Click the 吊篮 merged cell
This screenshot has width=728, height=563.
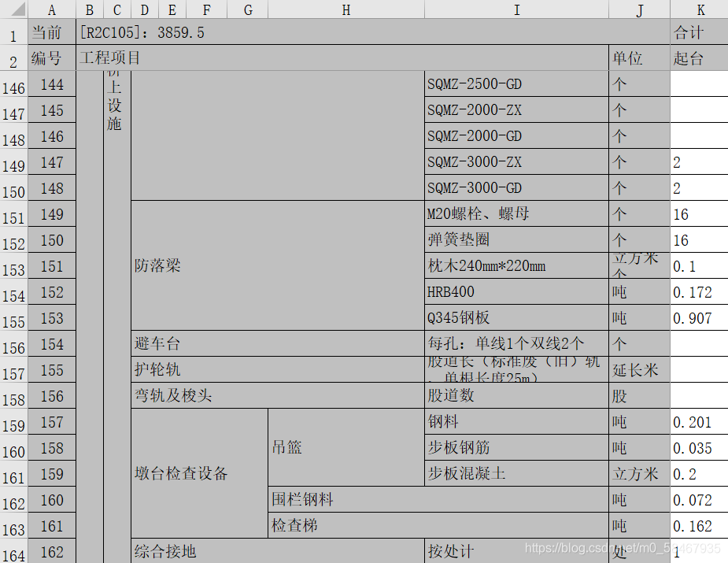click(x=346, y=448)
